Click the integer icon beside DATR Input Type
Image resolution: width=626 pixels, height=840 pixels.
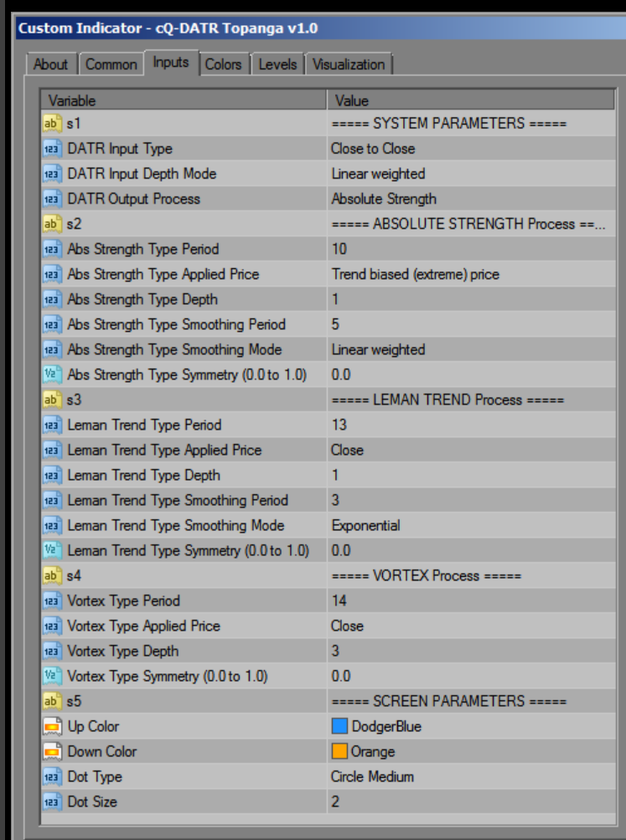pos(52,149)
